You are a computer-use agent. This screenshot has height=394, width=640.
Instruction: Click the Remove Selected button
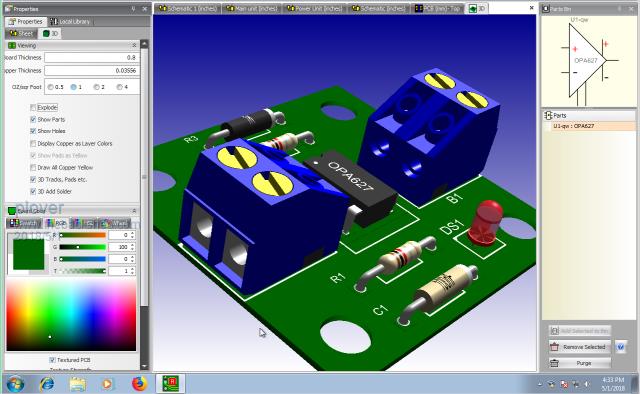click(580, 347)
